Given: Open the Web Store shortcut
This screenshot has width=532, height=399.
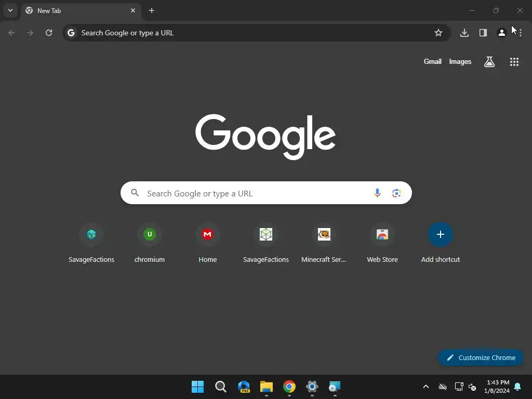Looking at the screenshot, I should 382,244.
